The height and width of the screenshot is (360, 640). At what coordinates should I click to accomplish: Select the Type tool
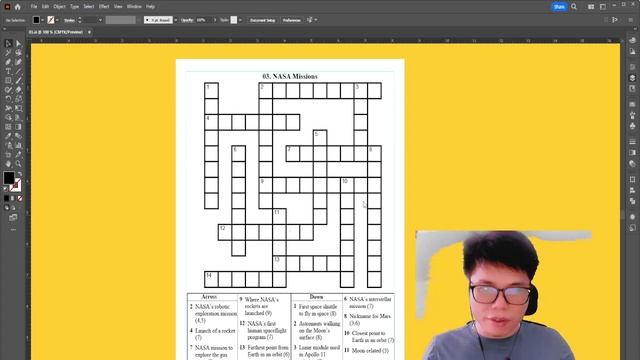[x=8, y=71]
